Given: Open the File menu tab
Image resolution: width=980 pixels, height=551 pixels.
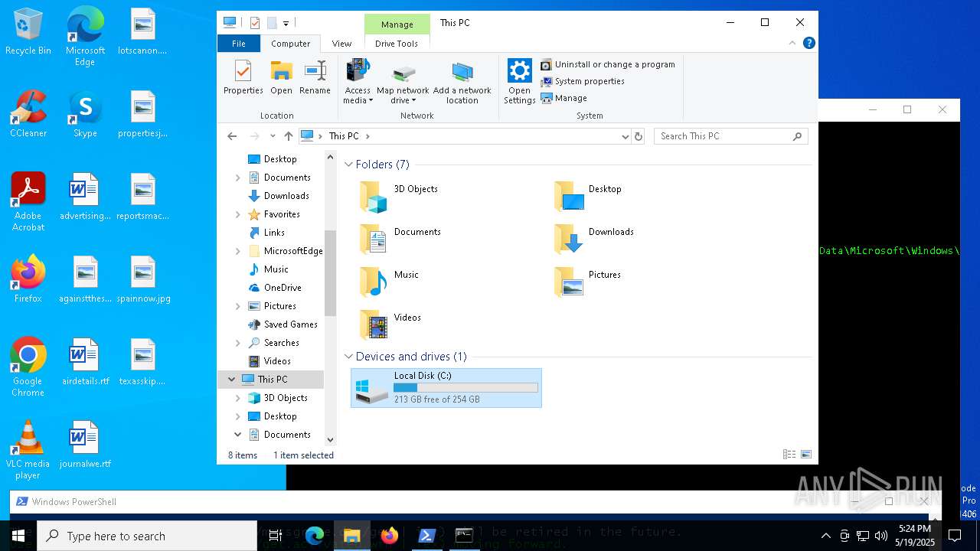Looking at the screenshot, I should click(x=239, y=44).
